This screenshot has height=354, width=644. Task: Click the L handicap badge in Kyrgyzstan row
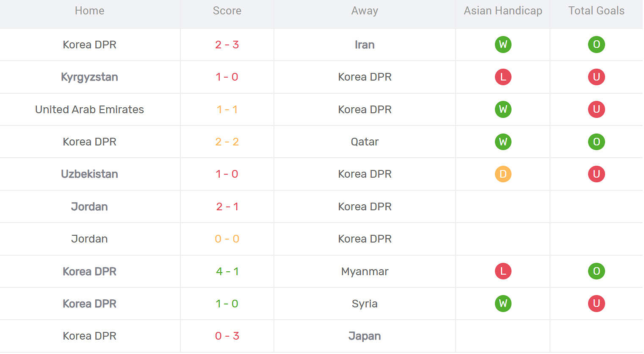pos(503,77)
